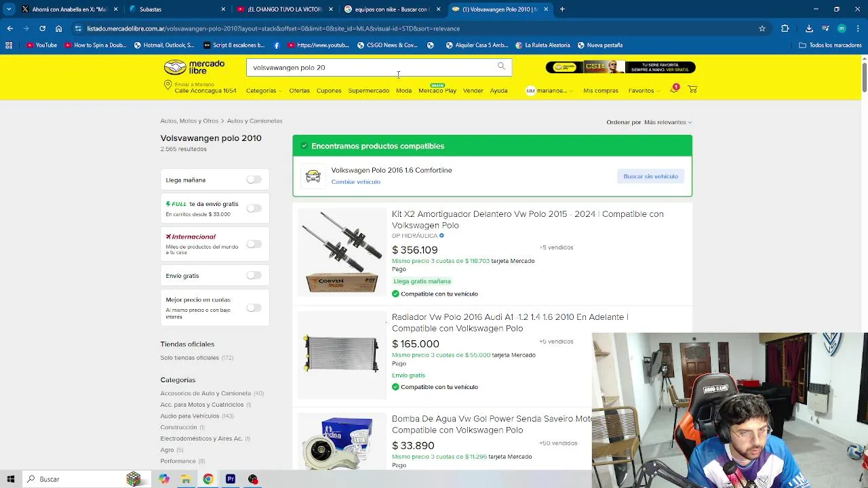
Task: Open the Windows Start button
Action: [11, 479]
